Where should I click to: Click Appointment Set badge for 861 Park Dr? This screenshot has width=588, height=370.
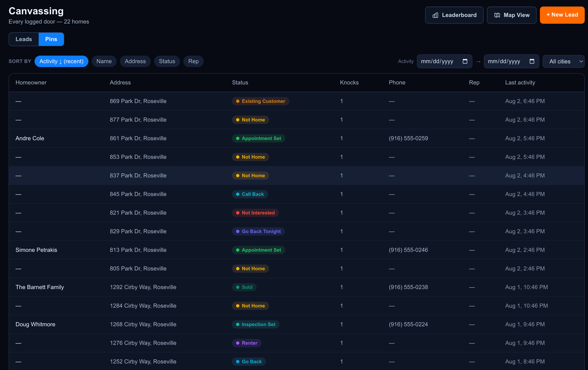[x=258, y=138]
